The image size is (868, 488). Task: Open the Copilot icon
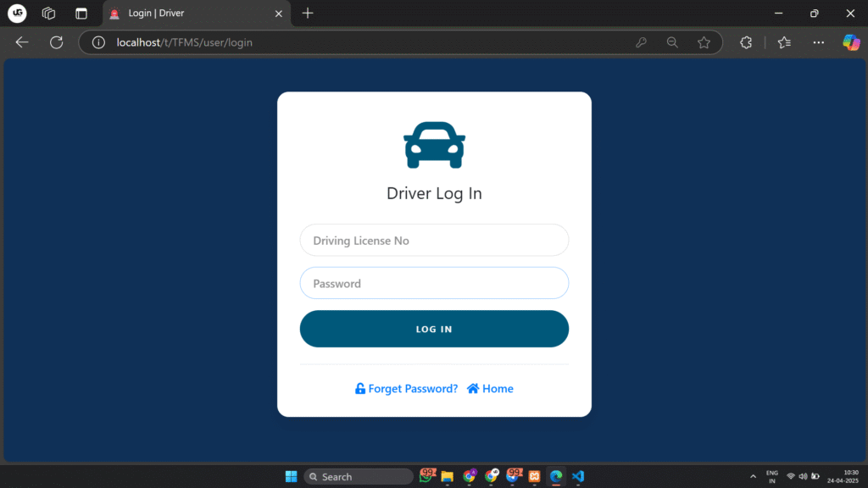point(851,42)
